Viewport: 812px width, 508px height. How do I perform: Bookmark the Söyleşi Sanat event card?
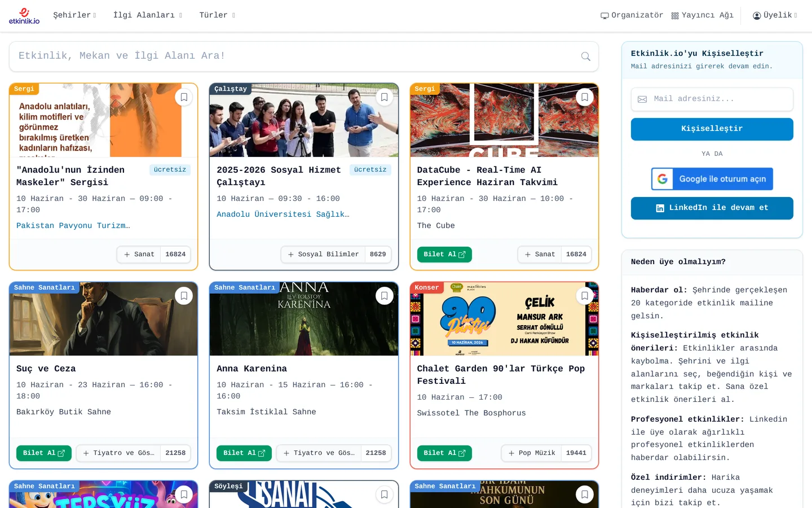tap(384, 494)
